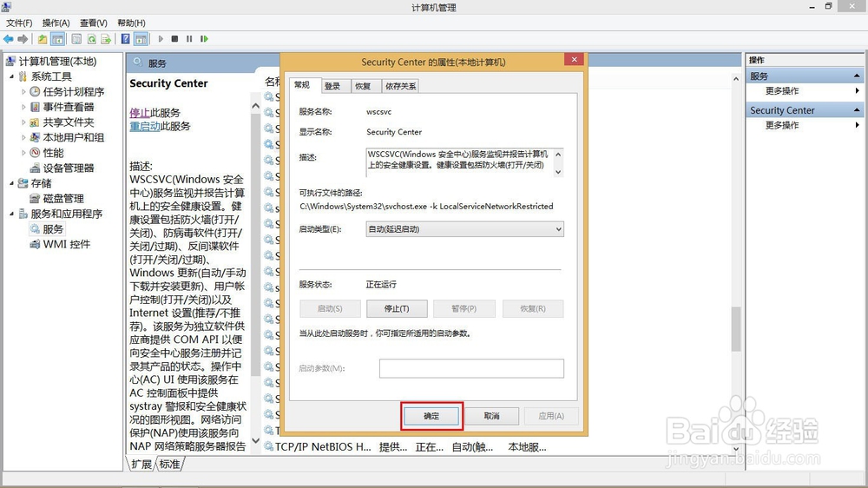Select 服务 node in the tree
Screen dimensions: 868x488
click(47, 228)
